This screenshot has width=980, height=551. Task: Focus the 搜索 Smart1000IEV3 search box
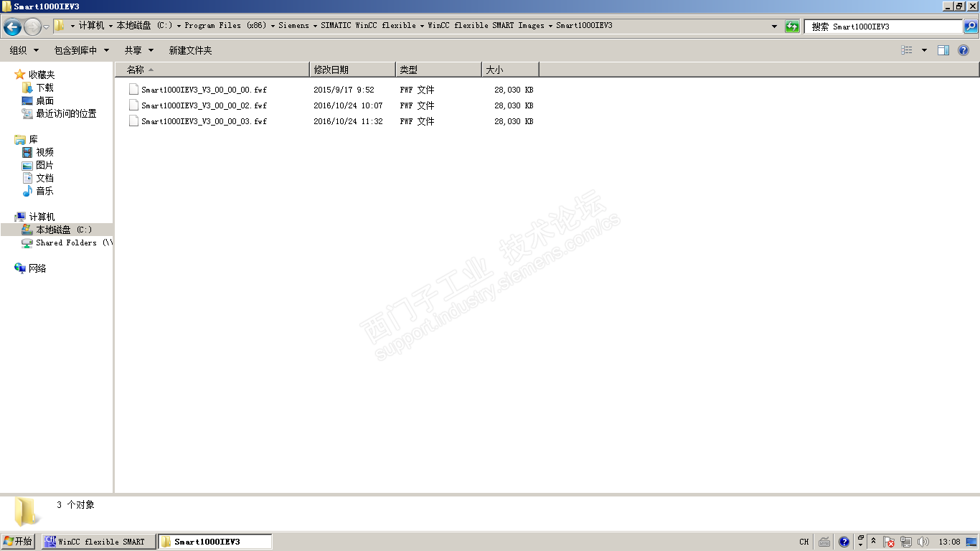884,27
